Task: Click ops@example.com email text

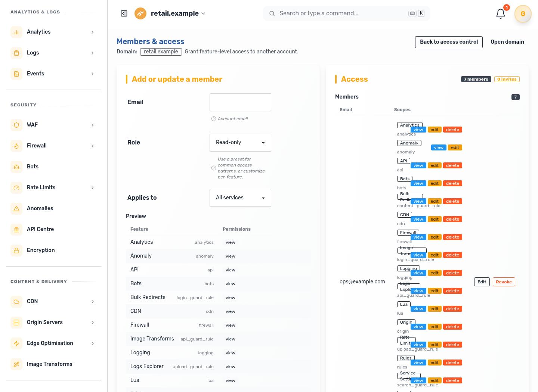Action: pyautogui.click(x=362, y=281)
